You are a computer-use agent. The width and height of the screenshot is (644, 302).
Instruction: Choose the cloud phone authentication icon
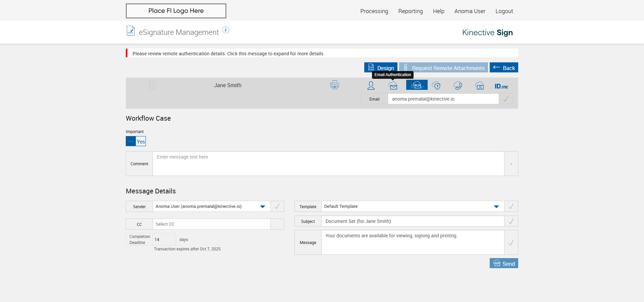click(458, 85)
